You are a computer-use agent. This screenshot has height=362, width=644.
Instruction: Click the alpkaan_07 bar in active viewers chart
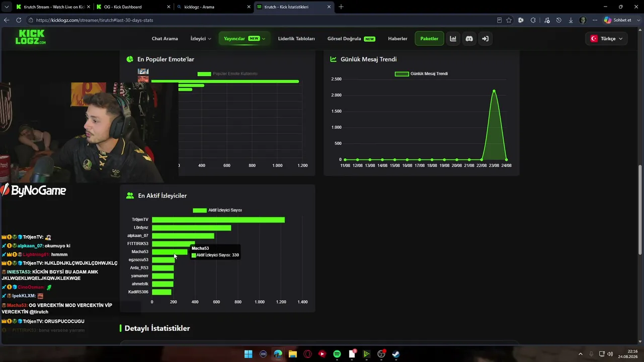183,236
